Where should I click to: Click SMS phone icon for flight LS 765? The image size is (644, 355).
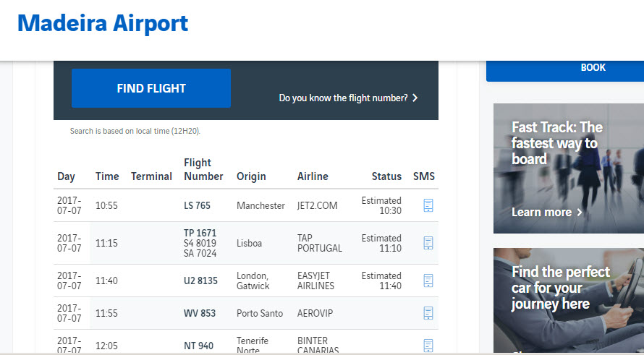coord(428,205)
